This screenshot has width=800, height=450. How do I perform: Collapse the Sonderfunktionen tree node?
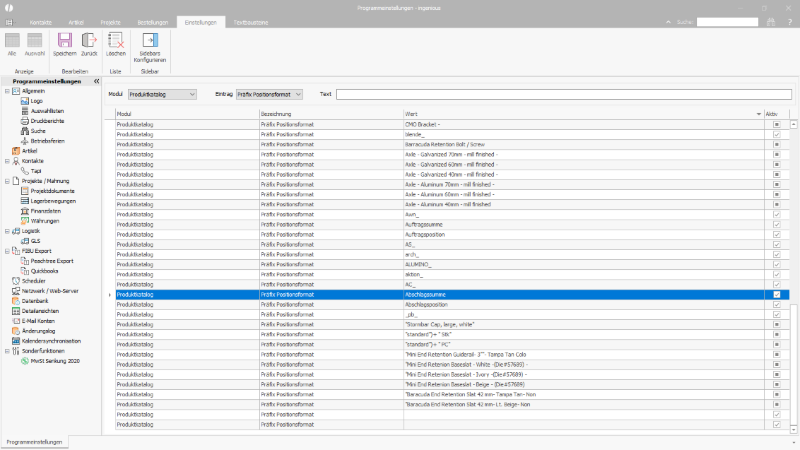pos(7,351)
